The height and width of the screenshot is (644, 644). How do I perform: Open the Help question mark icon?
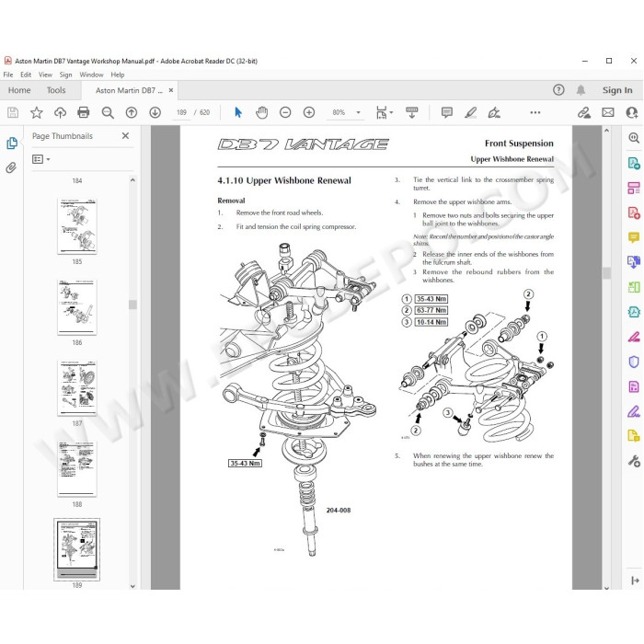coord(558,90)
